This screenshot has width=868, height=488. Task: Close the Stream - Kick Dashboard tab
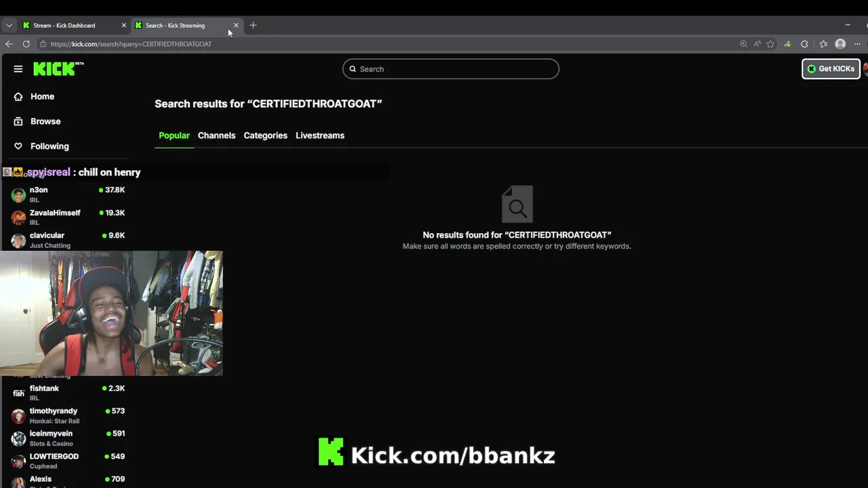click(x=123, y=25)
